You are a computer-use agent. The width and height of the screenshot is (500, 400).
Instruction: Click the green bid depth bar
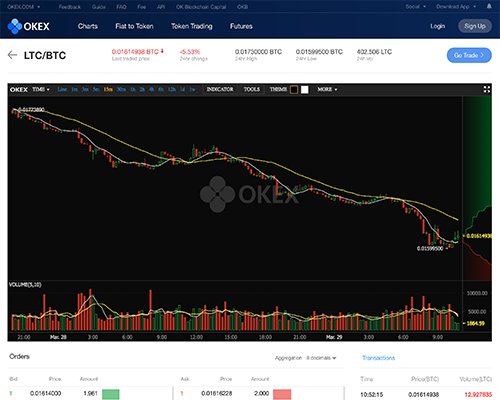click(111, 394)
